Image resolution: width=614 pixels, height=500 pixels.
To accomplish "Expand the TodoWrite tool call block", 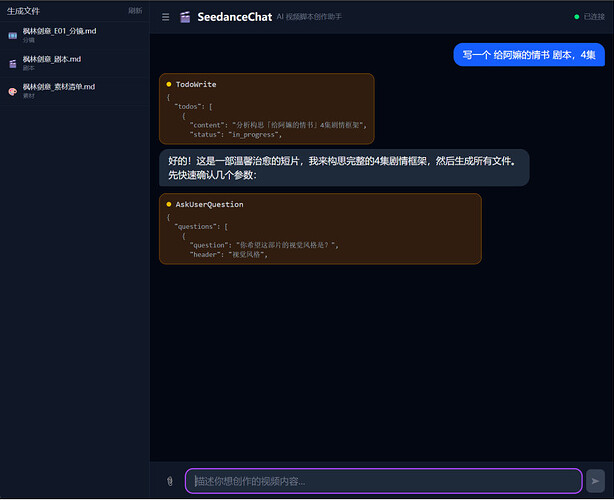I will (x=267, y=109).
